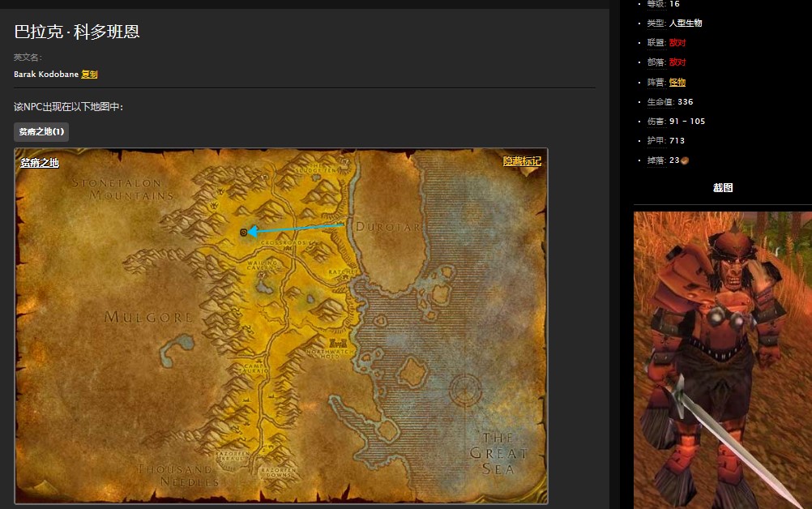
Task: Click the red 敌对 value beside 联盟
Action: click(677, 43)
